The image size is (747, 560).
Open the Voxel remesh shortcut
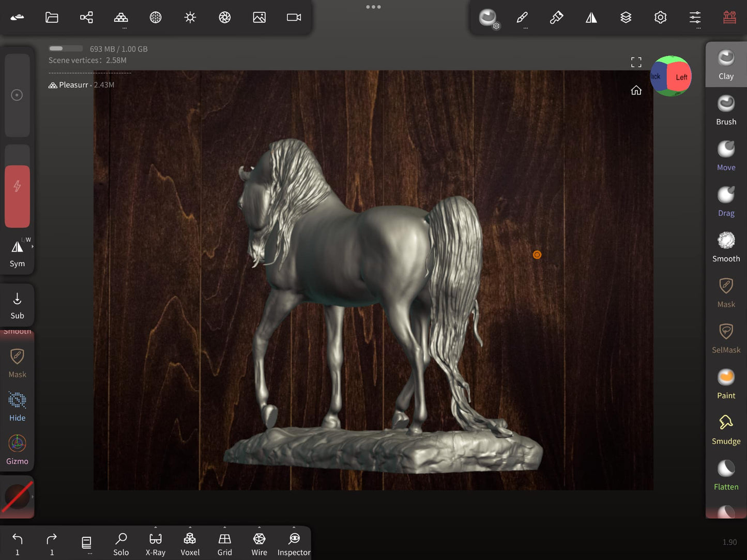(190, 544)
